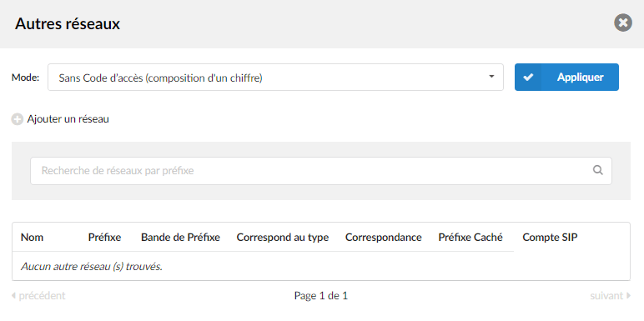Click the magnifier search icon

598,170
